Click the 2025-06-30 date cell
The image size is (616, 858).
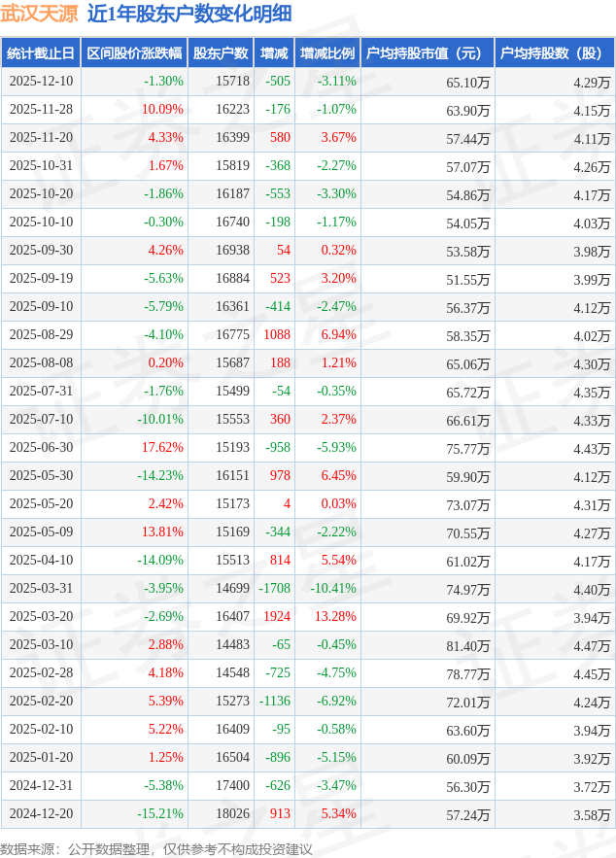pyautogui.click(x=41, y=448)
